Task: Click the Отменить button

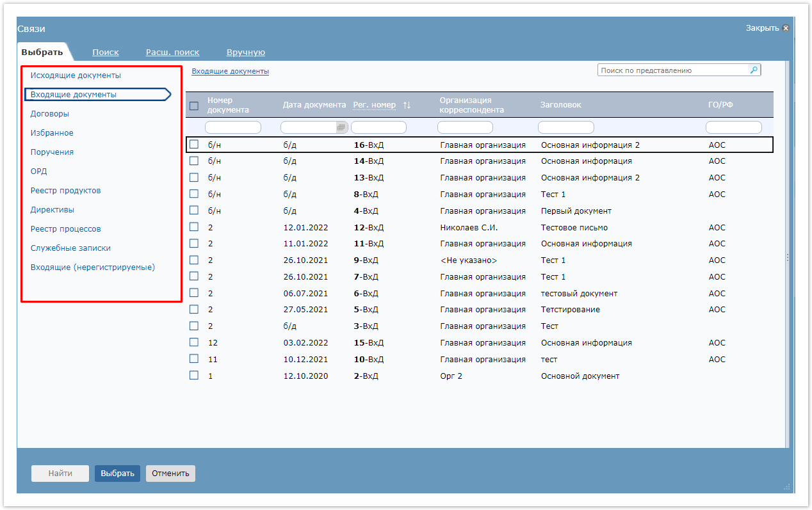Action: (x=170, y=474)
